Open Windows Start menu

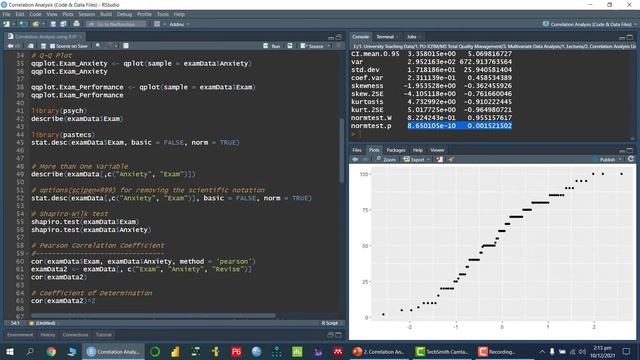(x=10, y=351)
